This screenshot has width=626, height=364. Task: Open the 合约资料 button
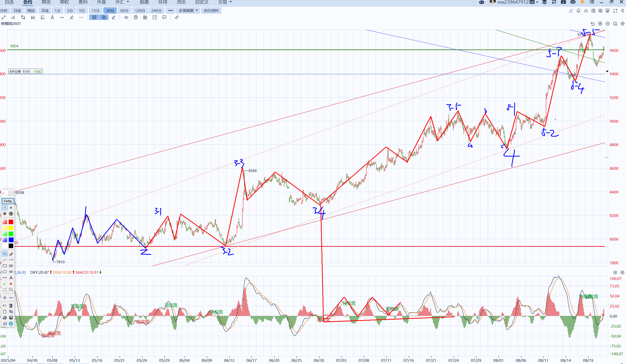[211, 10]
